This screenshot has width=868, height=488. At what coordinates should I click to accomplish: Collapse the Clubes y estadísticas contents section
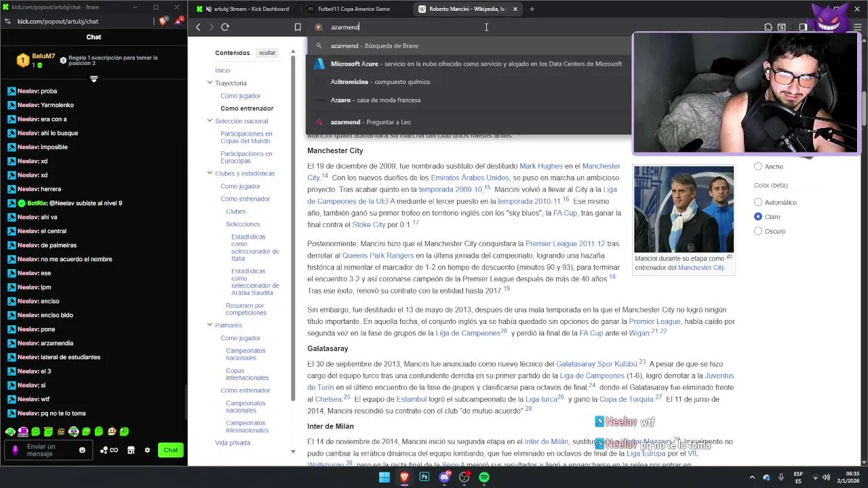pyautogui.click(x=210, y=173)
